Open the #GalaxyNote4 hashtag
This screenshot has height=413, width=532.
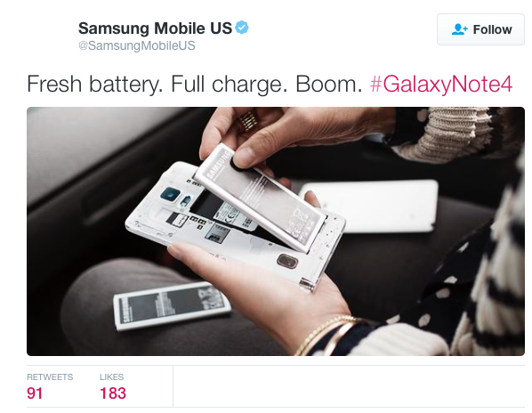pyautogui.click(x=441, y=84)
